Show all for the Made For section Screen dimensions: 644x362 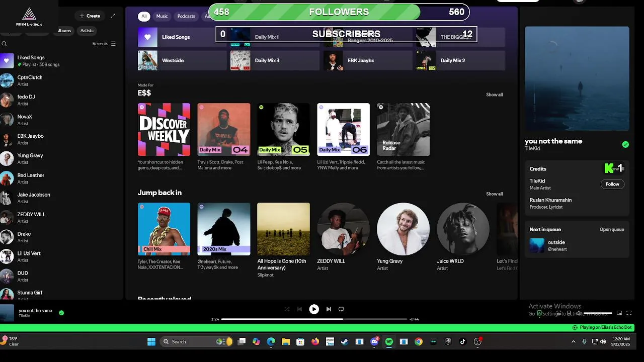click(x=494, y=95)
